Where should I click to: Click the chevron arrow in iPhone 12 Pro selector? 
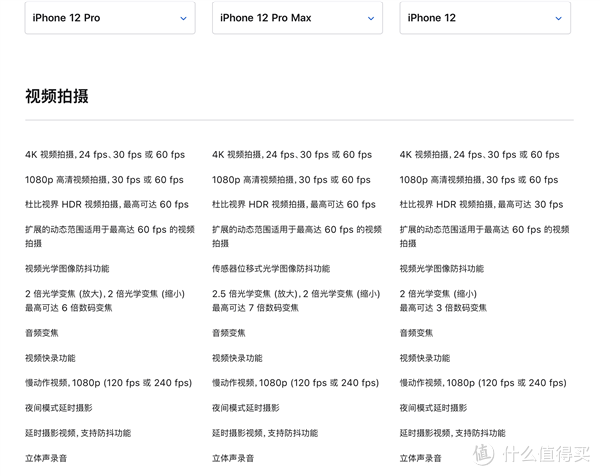pos(183,18)
